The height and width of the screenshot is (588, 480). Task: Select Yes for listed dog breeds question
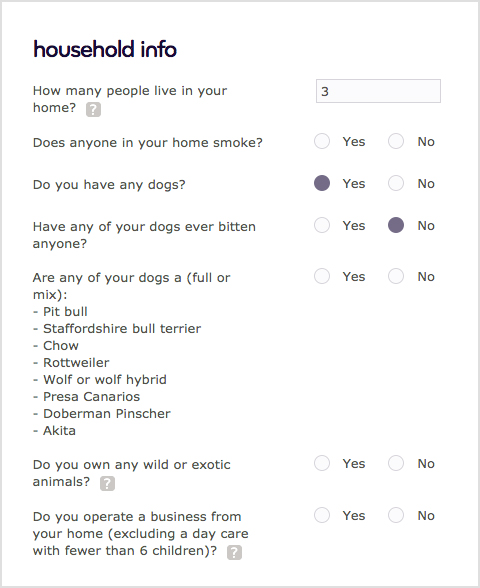pos(322,276)
